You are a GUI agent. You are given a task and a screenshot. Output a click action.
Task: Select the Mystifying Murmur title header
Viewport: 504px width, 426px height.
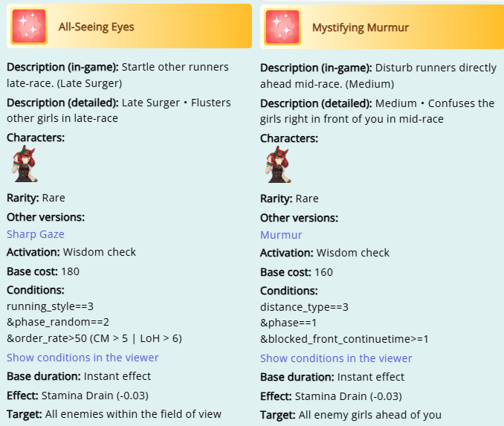382,27
